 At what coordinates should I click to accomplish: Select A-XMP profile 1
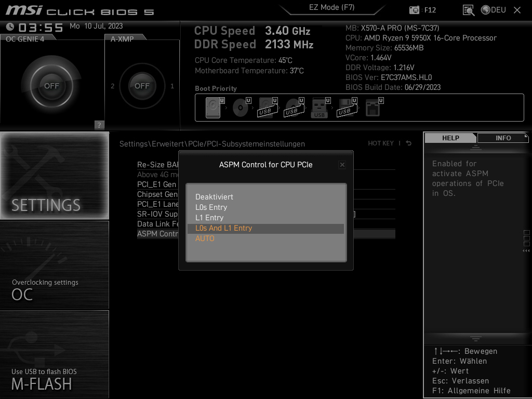click(x=172, y=86)
